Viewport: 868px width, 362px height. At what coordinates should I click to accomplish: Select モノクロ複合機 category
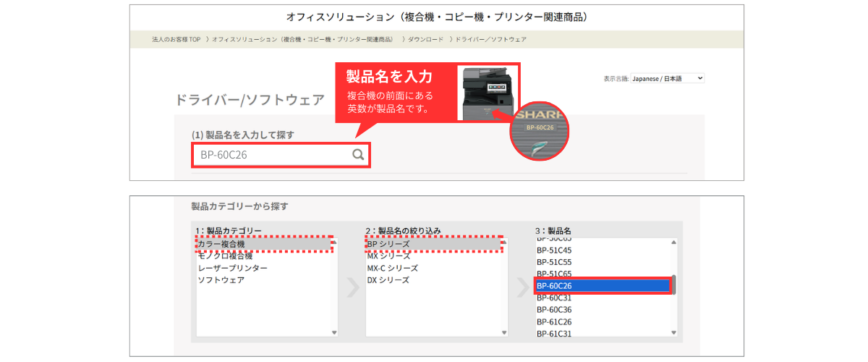(225, 256)
